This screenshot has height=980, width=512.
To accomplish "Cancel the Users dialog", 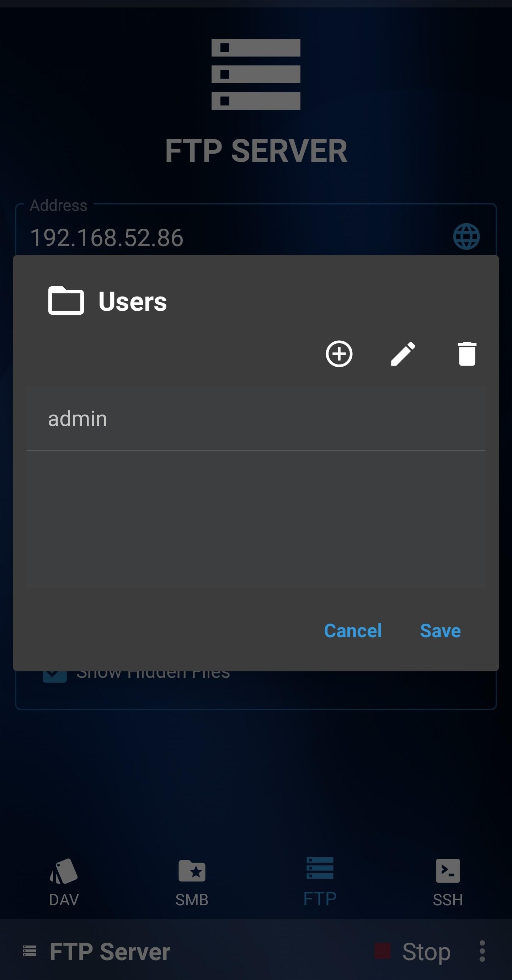I will (x=353, y=631).
